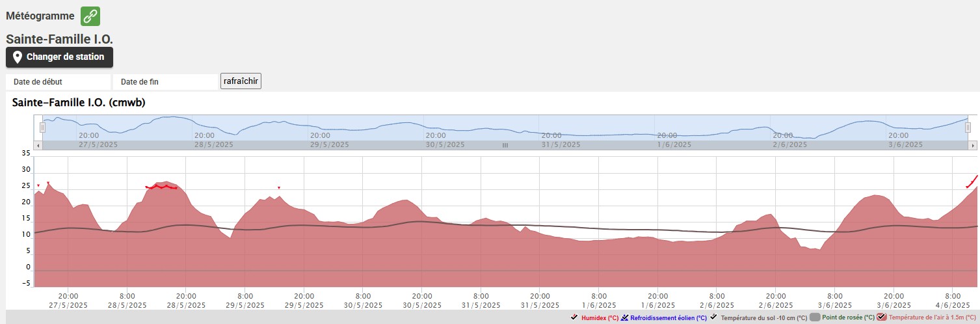Click the green permalink chain icon

click(x=90, y=16)
